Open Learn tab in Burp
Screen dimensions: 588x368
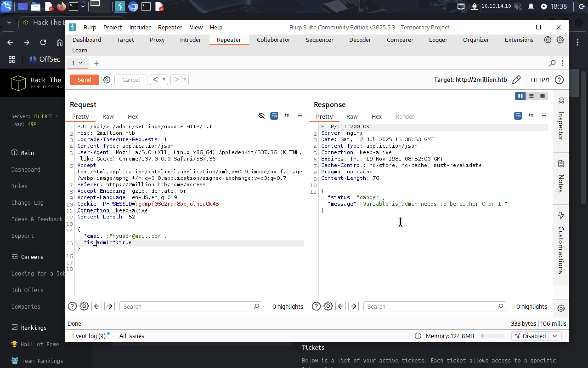click(x=80, y=50)
